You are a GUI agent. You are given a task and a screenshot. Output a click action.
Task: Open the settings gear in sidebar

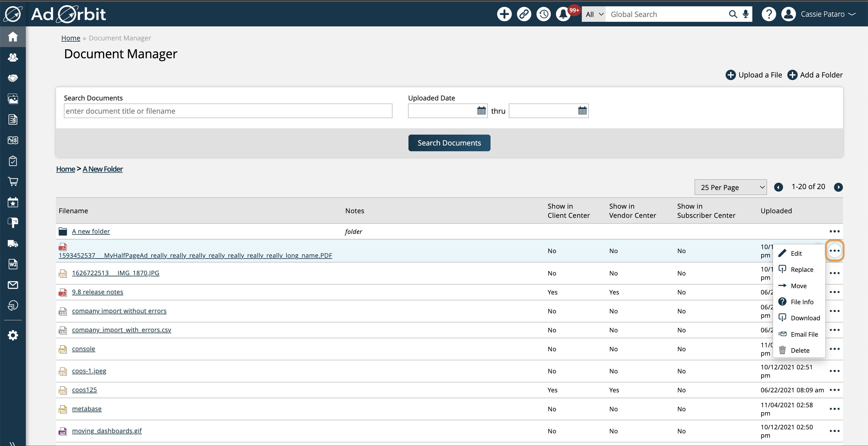[13, 335]
